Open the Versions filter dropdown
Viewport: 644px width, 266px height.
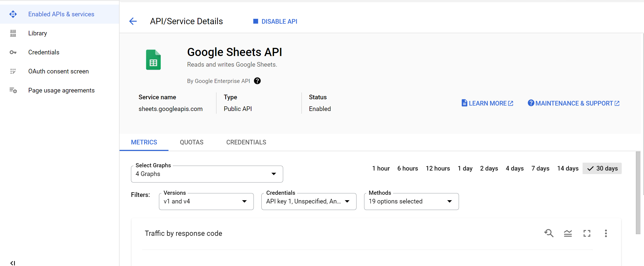click(206, 201)
